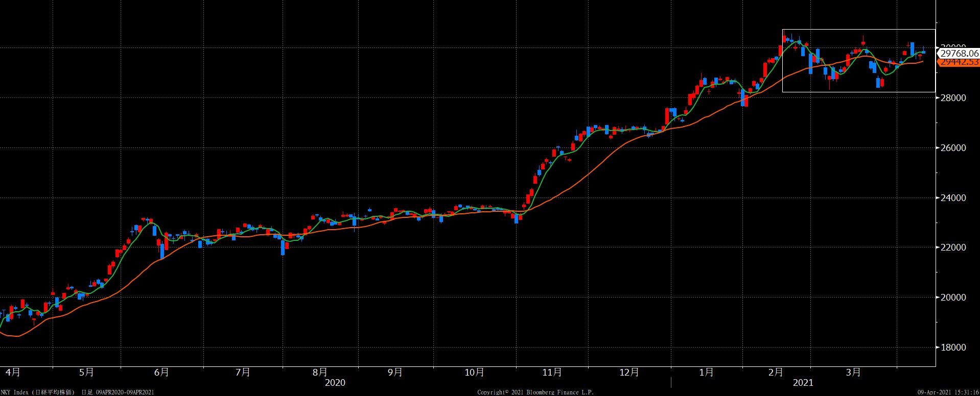Click the orange 29442.53 moving average label
This screenshot has width=980, height=396.
[x=959, y=62]
